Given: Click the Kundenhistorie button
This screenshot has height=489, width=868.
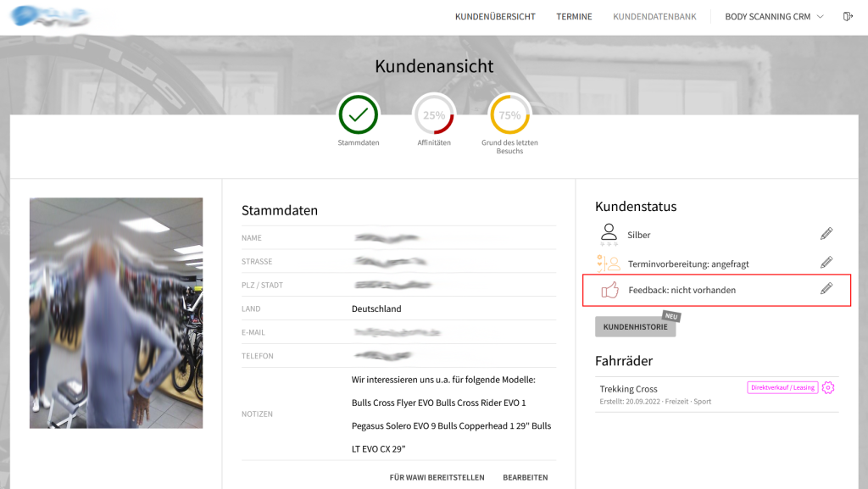Looking at the screenshot, I should click(x=635, y=327).
